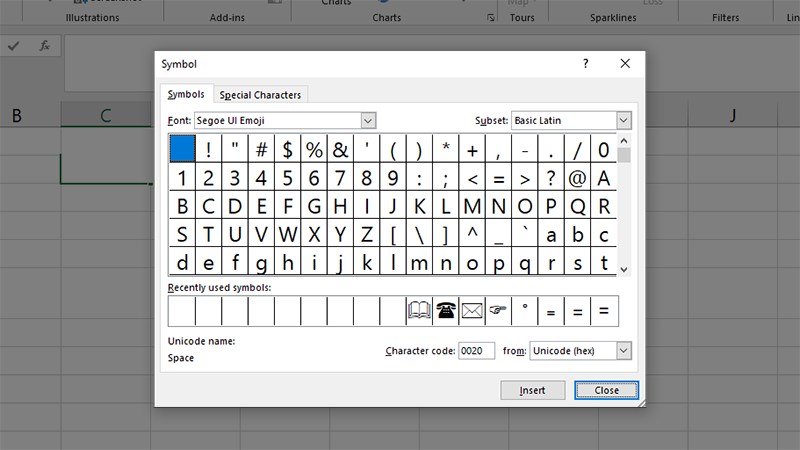
Task: Expand the Subset dropdown set to Basic Latin
Action: (x=624, y=121)
